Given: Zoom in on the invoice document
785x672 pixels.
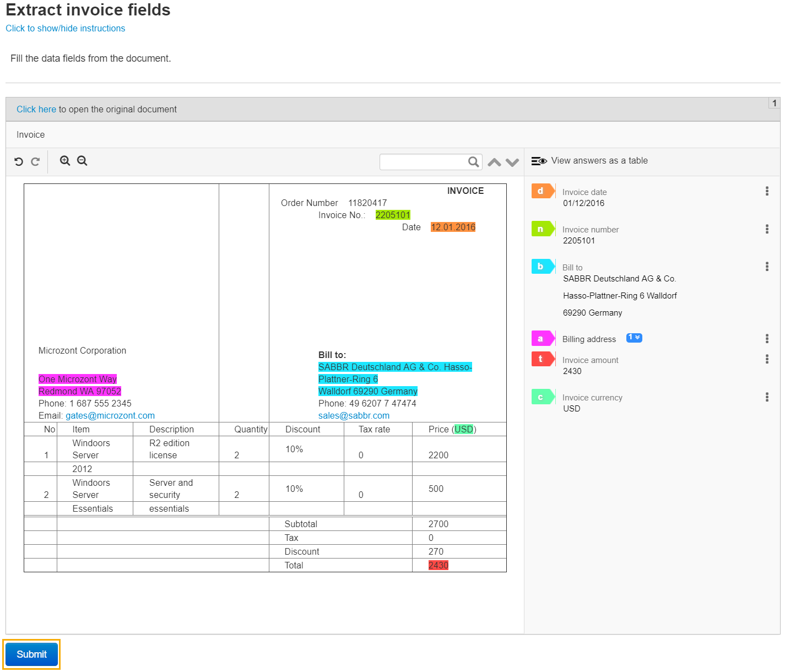Looking at the screenshot, I should [x=65, y=161].
